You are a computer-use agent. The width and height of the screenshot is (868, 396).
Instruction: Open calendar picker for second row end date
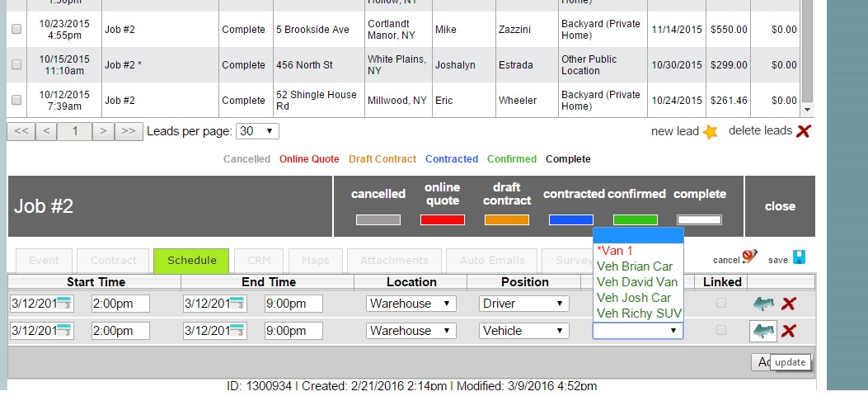point(237,331)
